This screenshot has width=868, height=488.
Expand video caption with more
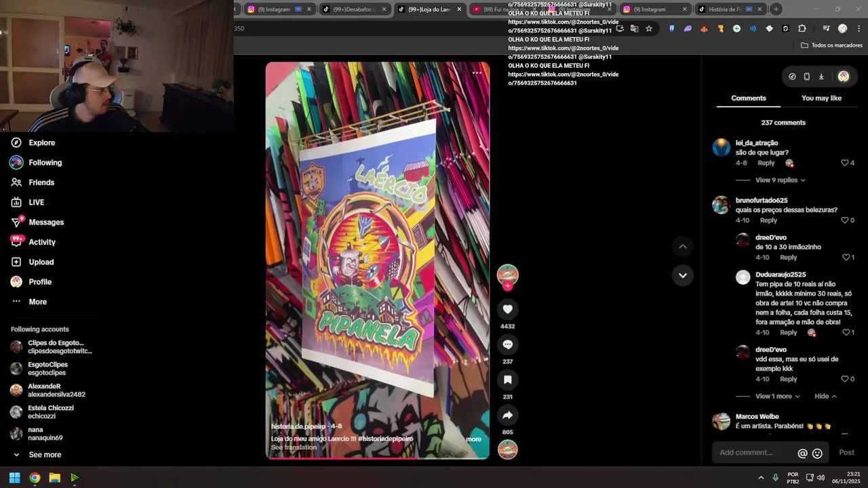tap(473, 439)
